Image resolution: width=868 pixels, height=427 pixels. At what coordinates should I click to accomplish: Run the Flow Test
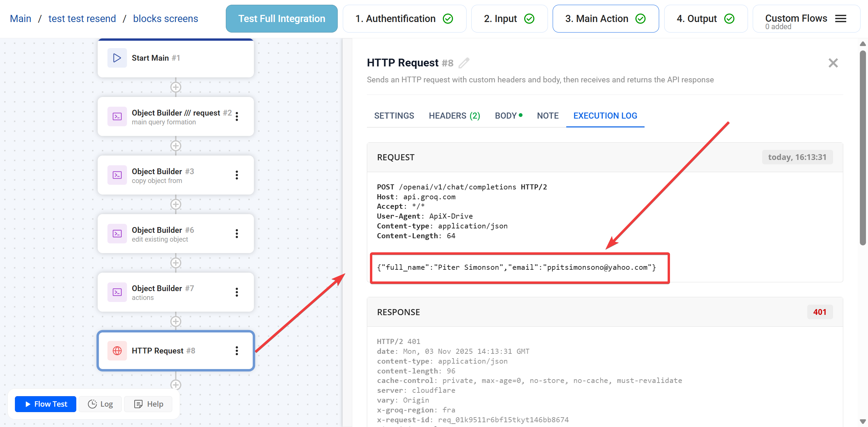point(45,404)
